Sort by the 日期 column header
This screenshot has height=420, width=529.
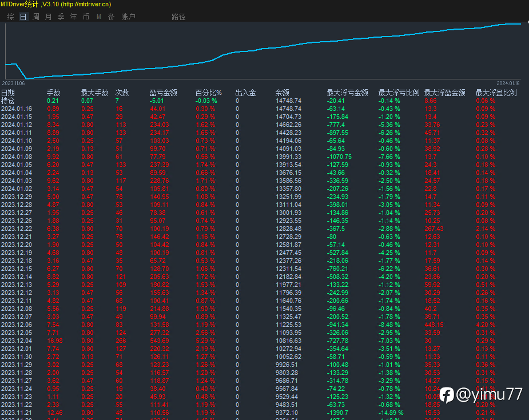tap(8, 93)
